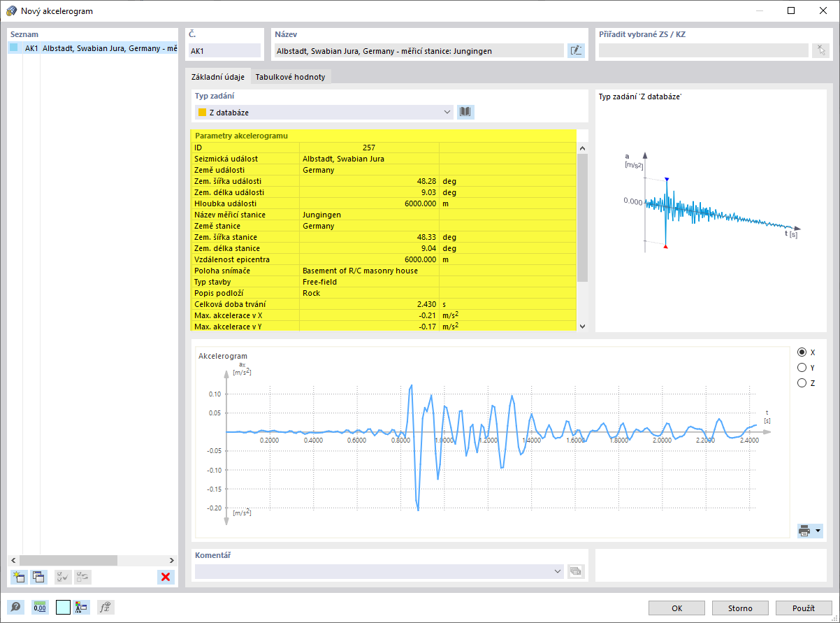Viewport: 840px width, 623px height.
Task: Click the Max. akcelerace v X value -0.21
Action: pos(369,315)
